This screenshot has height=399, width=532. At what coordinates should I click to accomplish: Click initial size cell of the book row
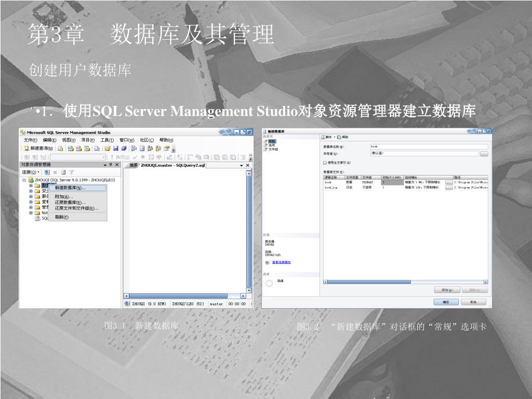pos(392,182)
